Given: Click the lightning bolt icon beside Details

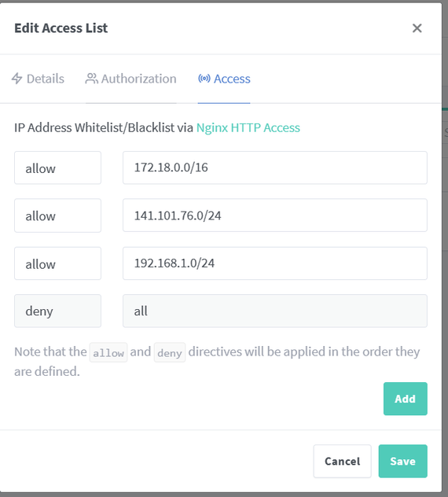Looking at the screenshot, I should click(17, 79).
